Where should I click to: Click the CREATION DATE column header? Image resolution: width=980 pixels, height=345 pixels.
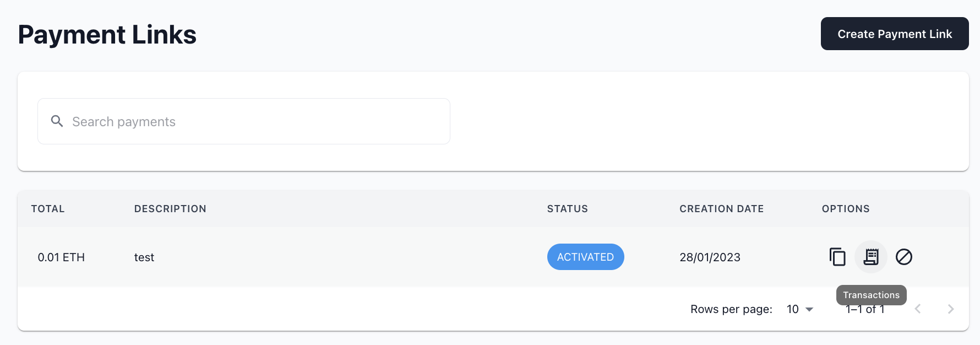click(x=721, y=209)
